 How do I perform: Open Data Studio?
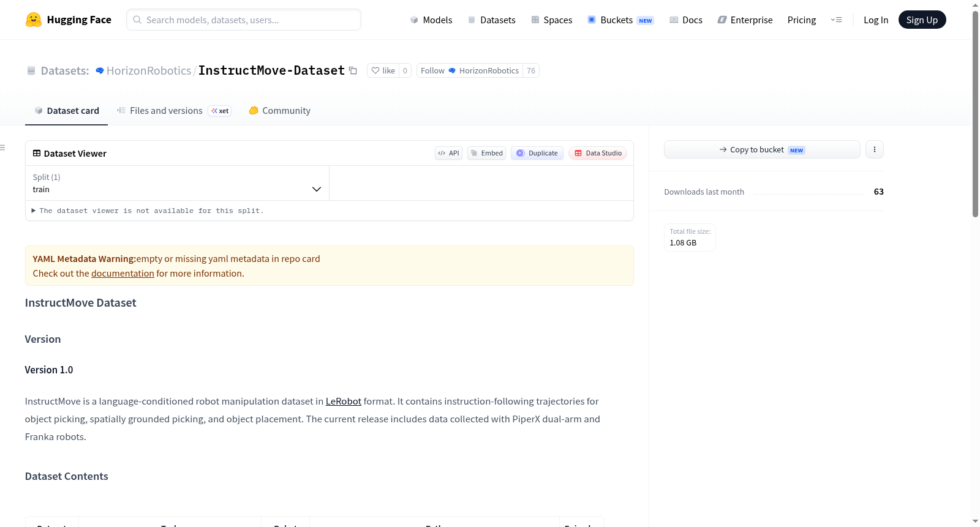[x=598, y=153]
